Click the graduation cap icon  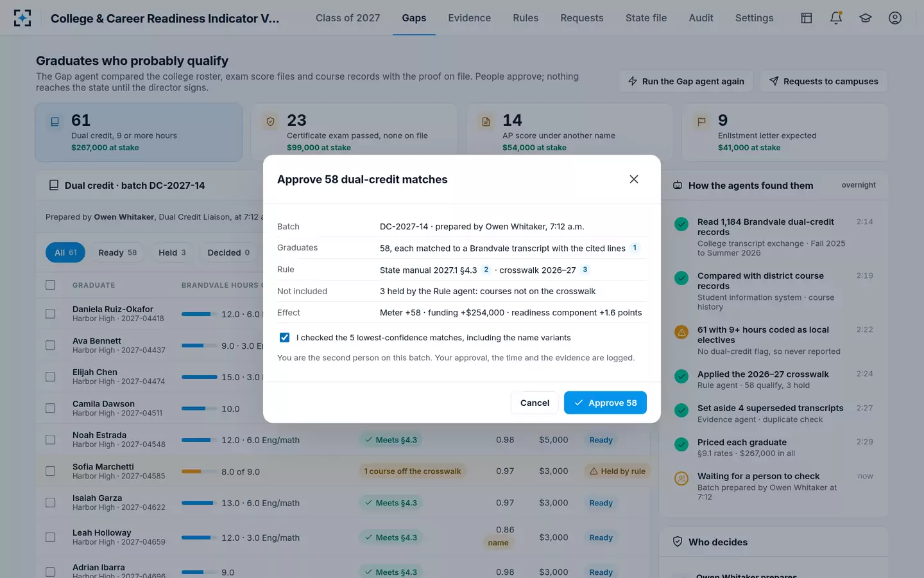pyautogui.click(x=866, y=18)
